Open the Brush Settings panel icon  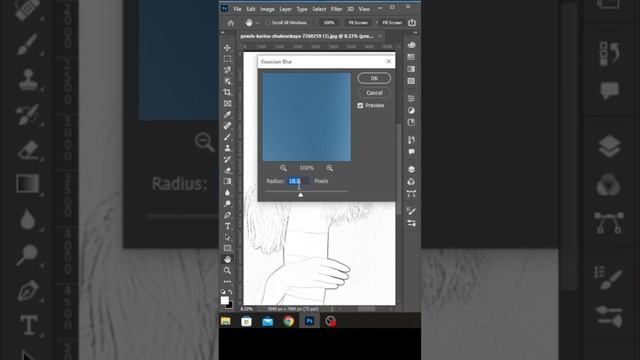(411, 211)
